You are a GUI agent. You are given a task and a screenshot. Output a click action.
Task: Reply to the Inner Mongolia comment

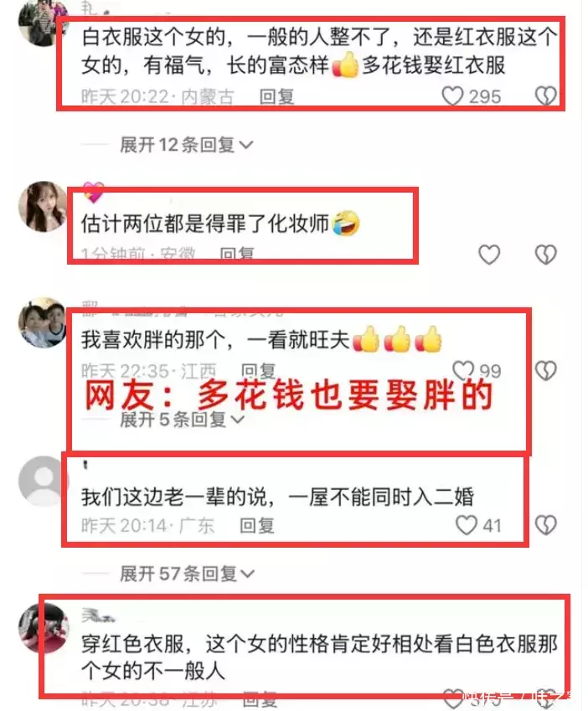276,96
